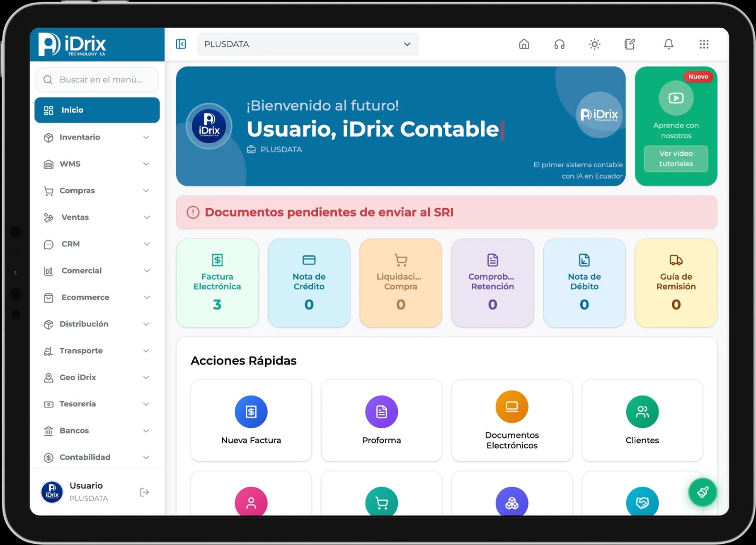Click the Proforma quick action
Viewport: 756px width, 545px height.
381,420
